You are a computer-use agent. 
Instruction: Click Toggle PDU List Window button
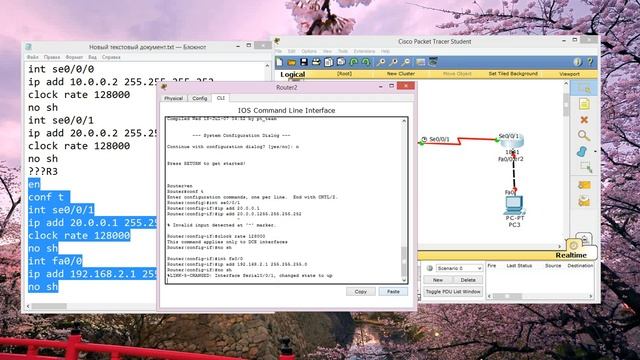tap(453, 292)
